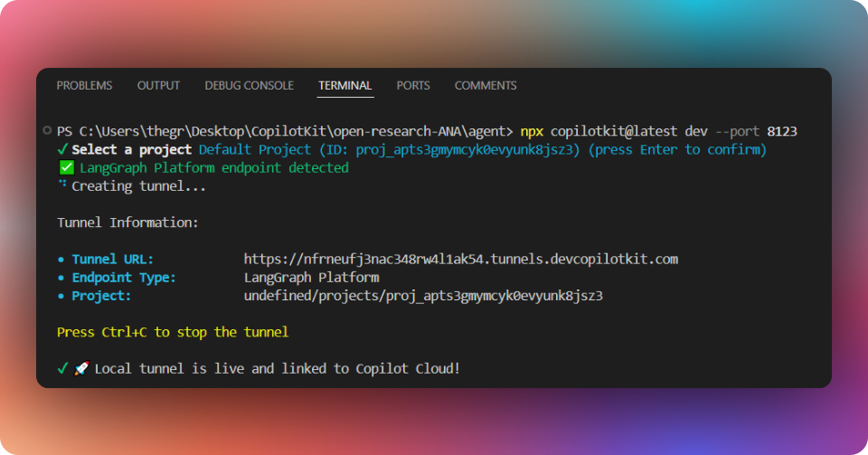The image size is (868, 455).
Task: Click the Press Ctrl+C to stop text
Action: tap(173, 332)
